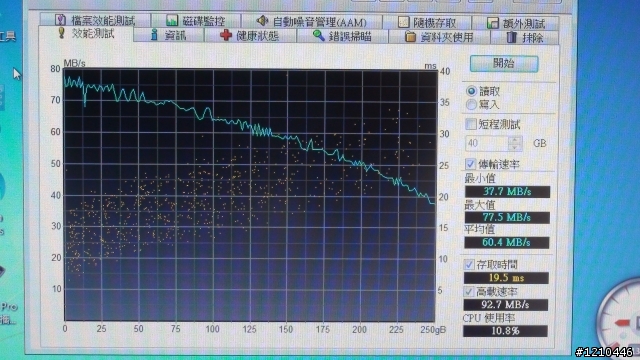Click the chart icon on 磁碟監控 tab
The image size is (640, 360).
point(172,20)
